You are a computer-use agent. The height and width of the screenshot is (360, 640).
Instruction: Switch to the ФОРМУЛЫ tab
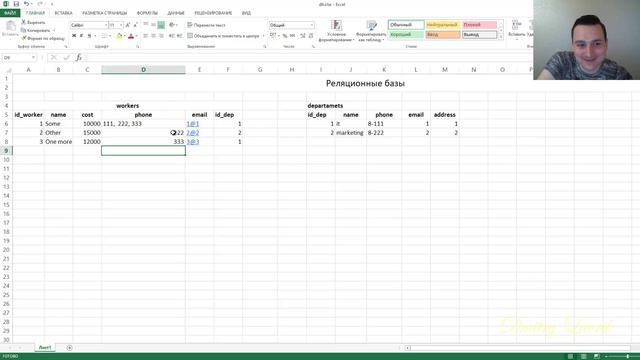pyautogui.click(x=147, y=13)
